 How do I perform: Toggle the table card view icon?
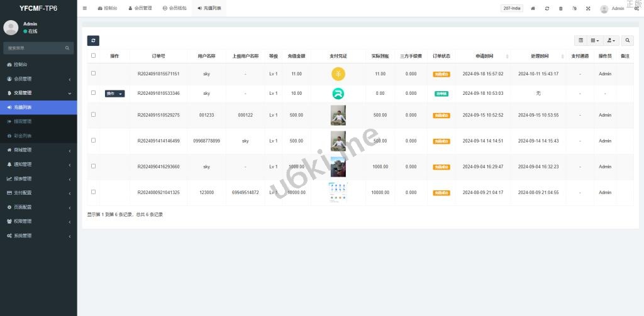[x=581, y=40]
